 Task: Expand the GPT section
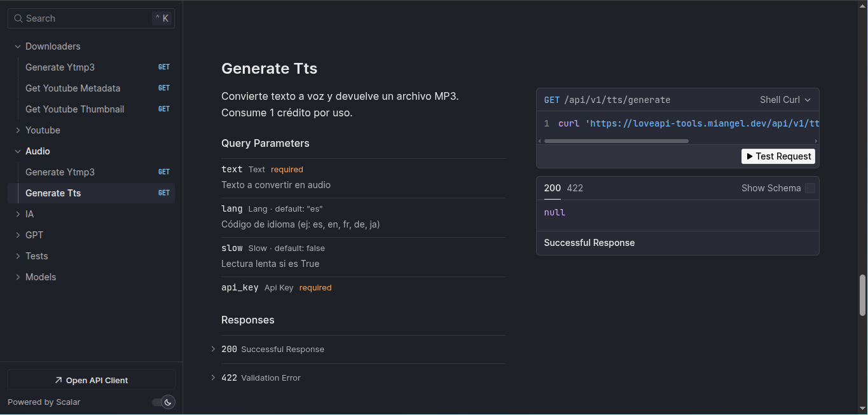17,235
